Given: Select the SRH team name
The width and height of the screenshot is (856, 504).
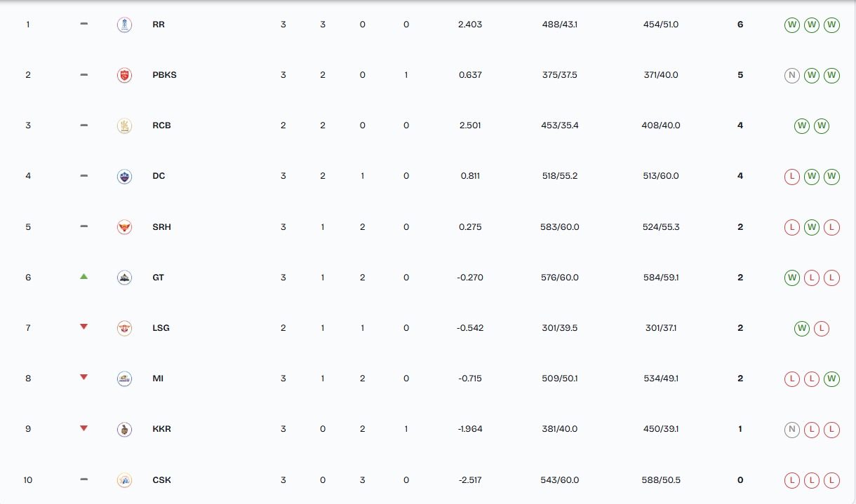Looking at the screenshot, I should pyautogui.click(x=161, y=227).
